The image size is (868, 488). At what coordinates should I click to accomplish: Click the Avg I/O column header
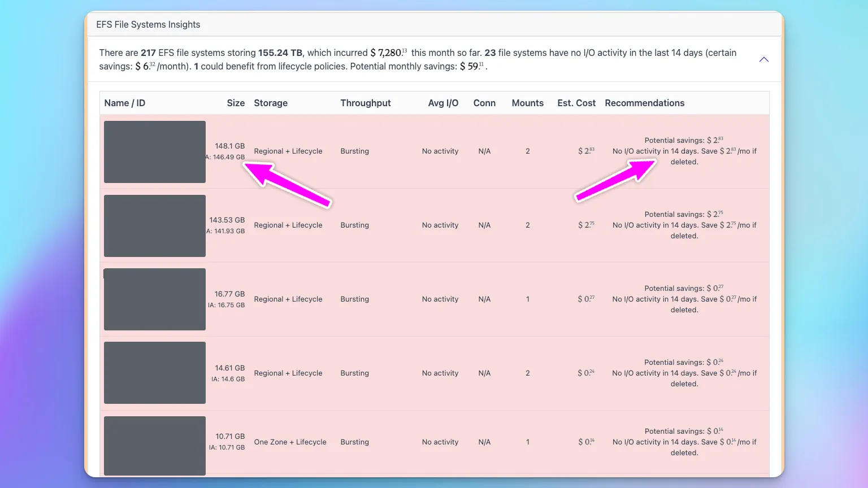[x=443, y=103]
